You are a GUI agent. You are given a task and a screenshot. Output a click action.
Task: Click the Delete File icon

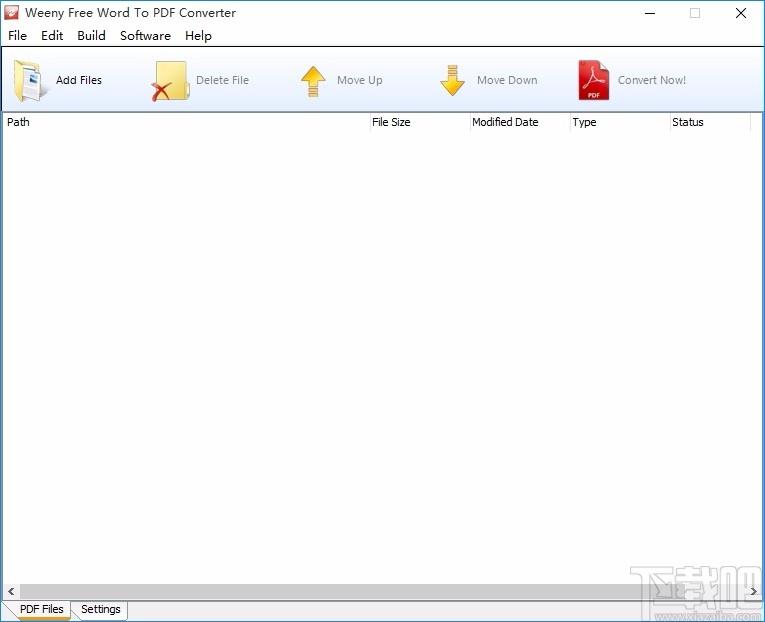[x=170, y=81]
